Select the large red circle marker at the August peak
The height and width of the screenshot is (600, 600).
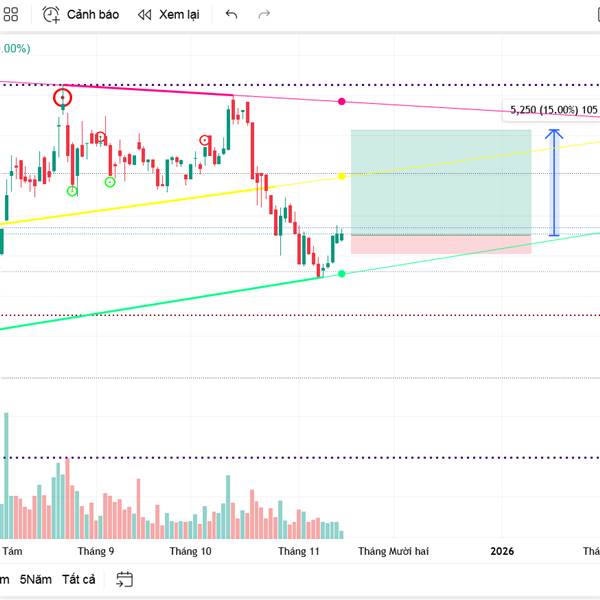[62, 98]
